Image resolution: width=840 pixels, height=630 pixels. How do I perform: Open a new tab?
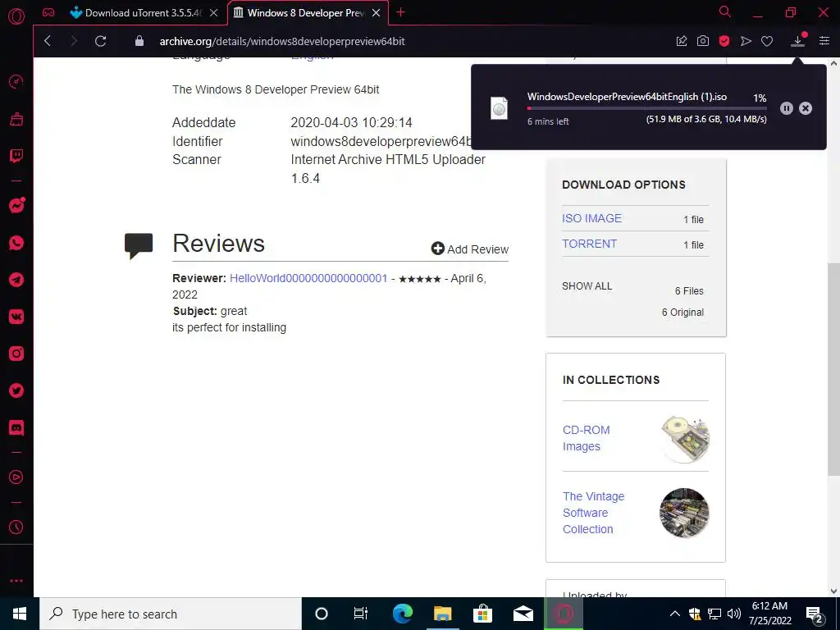(400, 12)
